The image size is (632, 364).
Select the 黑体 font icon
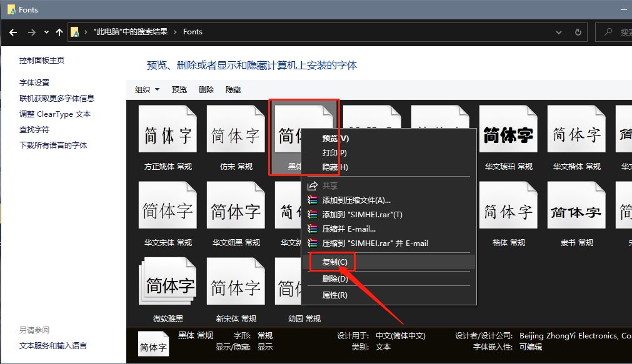288,129
